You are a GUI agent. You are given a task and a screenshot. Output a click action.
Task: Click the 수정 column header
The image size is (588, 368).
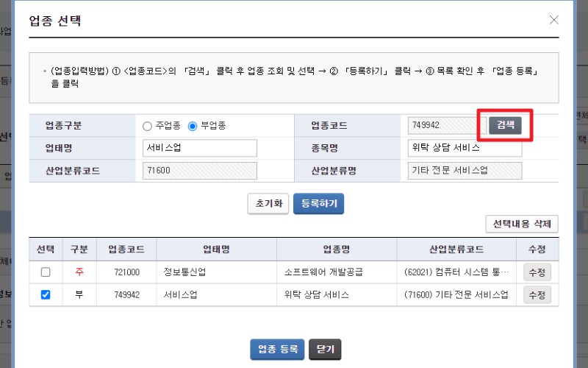[x=537, y=250]
